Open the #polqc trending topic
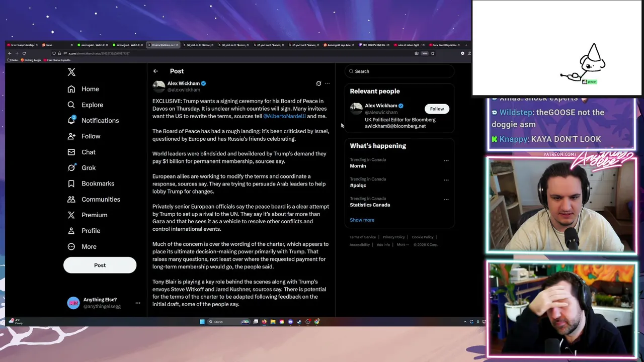Screen dimensions: 644x362 (358, 186)
